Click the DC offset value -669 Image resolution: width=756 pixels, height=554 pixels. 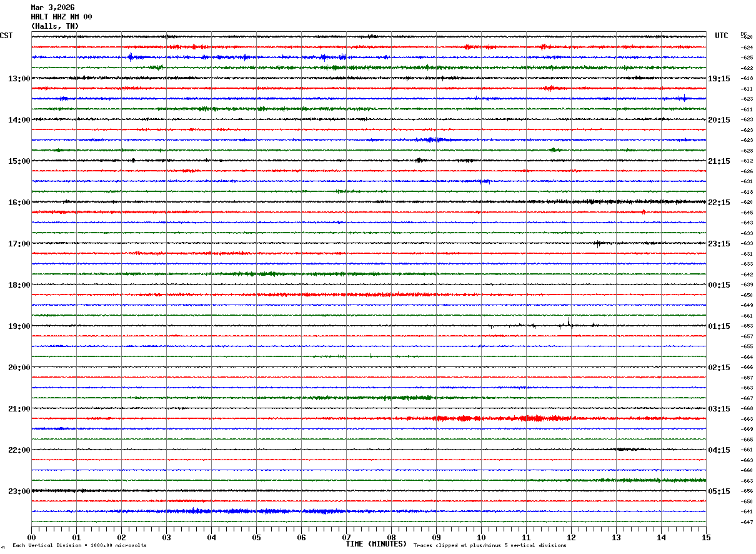tap(747, 429)
